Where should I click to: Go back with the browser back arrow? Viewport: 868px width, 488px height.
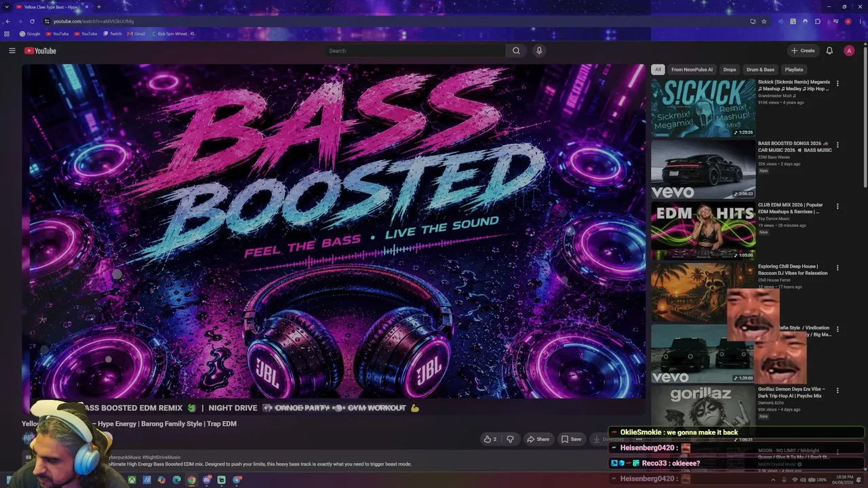(7, 21)
